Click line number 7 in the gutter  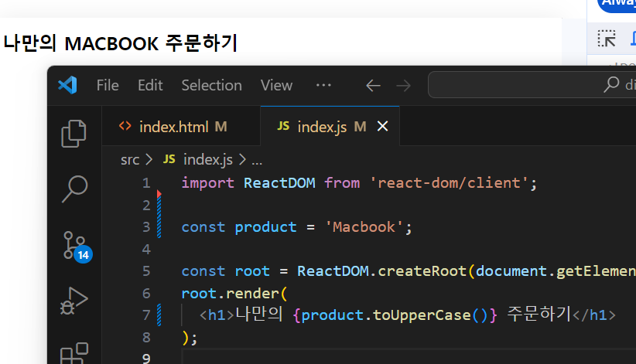(146, 315)
